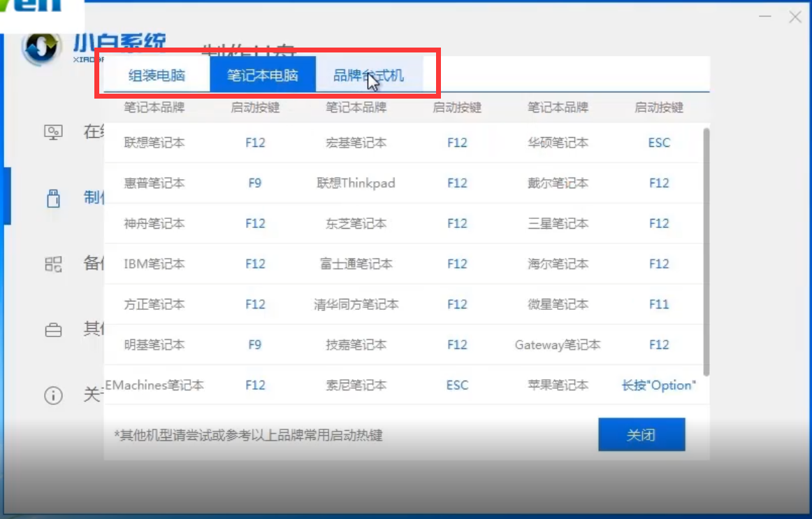Switch to the 组装电脑 tab

157,73
